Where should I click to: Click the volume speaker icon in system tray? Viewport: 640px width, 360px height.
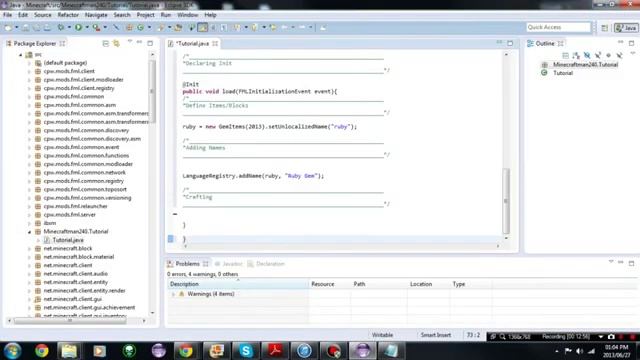tap(580, 351)
